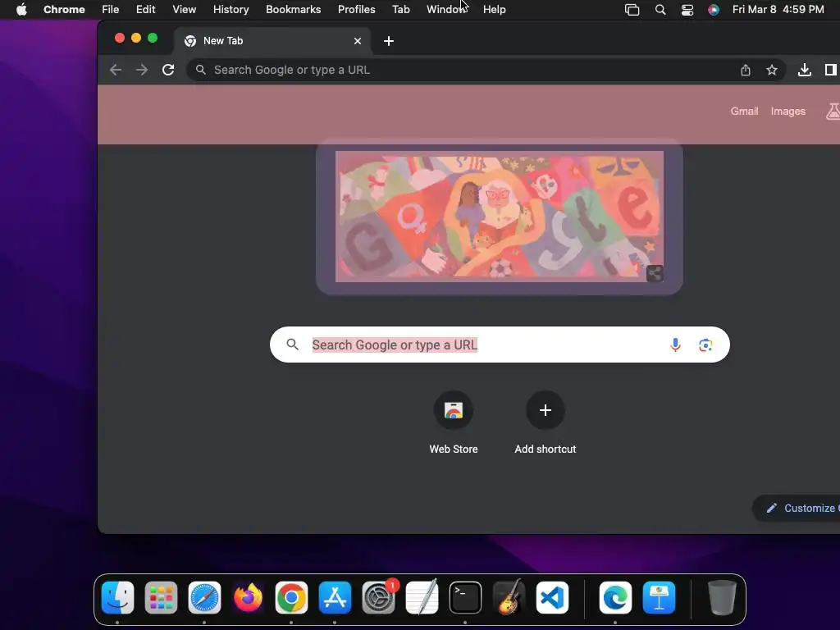Open the Trash in the Dock

[722, 597]
